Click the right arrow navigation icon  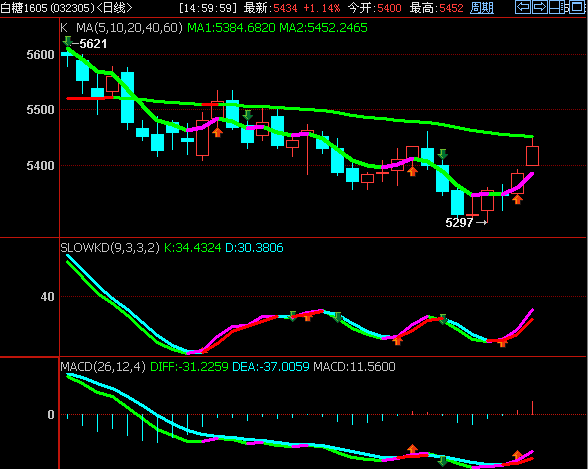click(x=540, y=7)
